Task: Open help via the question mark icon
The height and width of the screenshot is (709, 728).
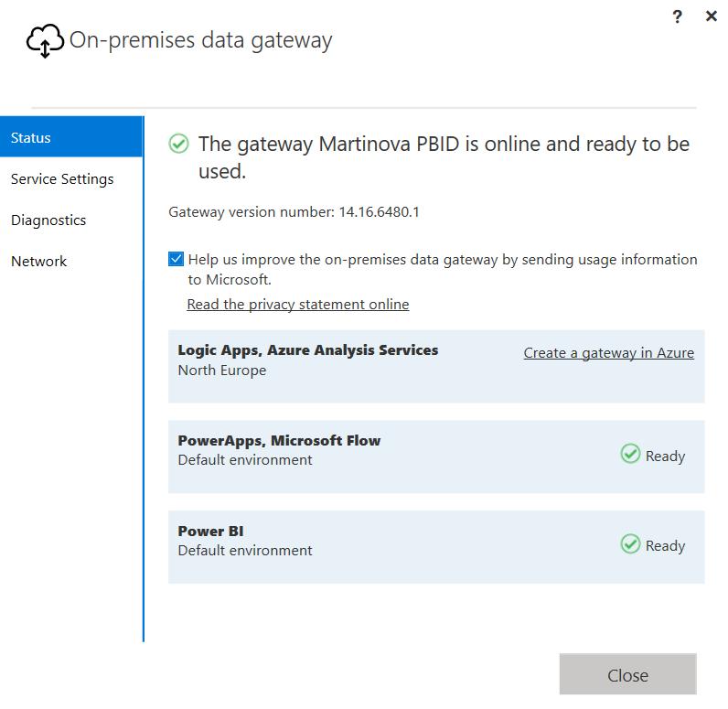Action: 678,16
